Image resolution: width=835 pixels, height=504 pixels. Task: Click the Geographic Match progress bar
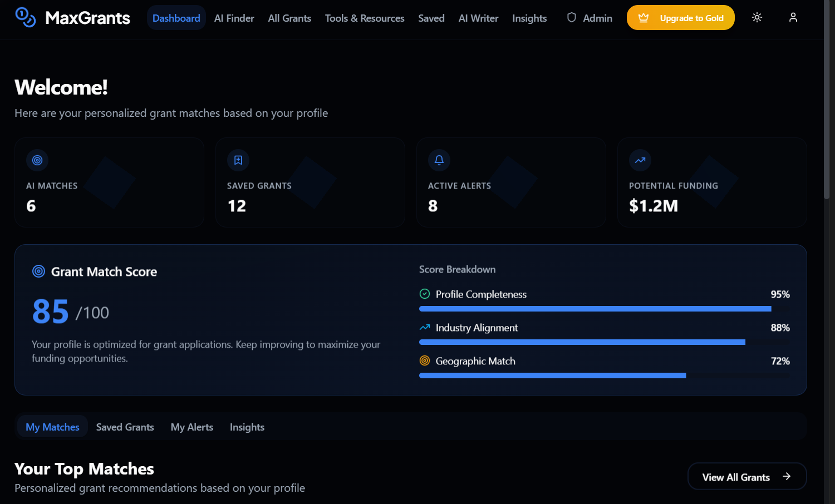[x=604, y=375]
